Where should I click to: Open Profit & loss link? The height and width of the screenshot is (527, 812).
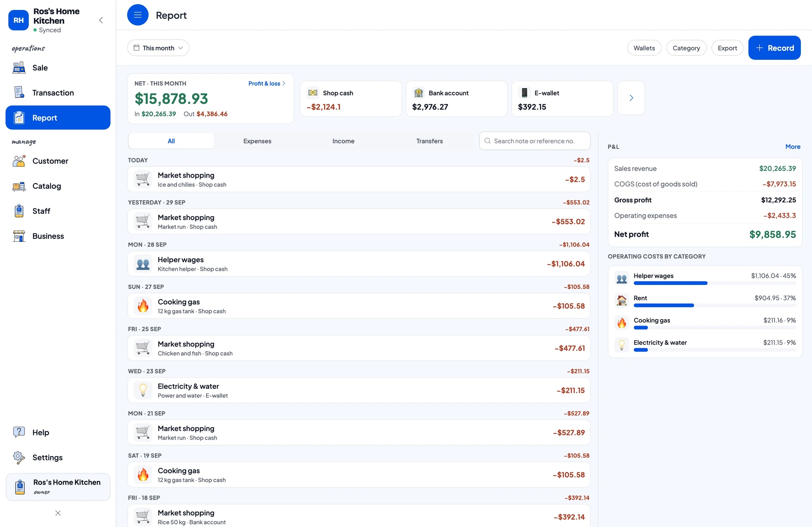[x=267, y=83]
